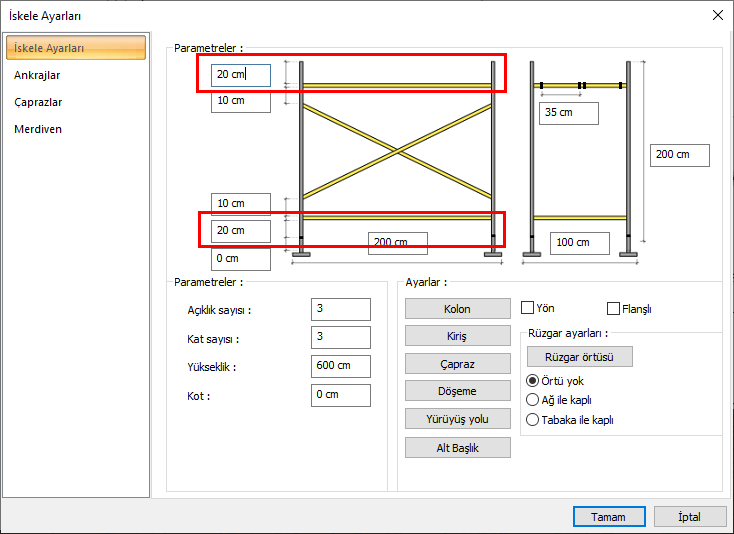Click the lower 10 cm field above the bottom beam
The height and width of the screenshot is (534, 734).
[241, 204]
